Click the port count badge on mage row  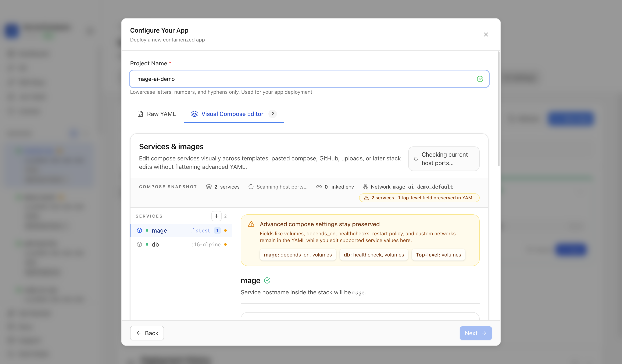217,231
